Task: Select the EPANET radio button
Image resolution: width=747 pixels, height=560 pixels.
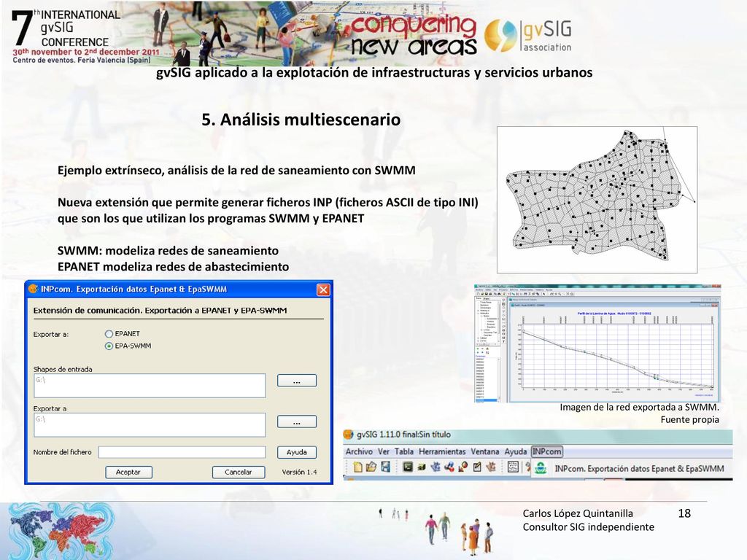Action: (x=109, y=334)
